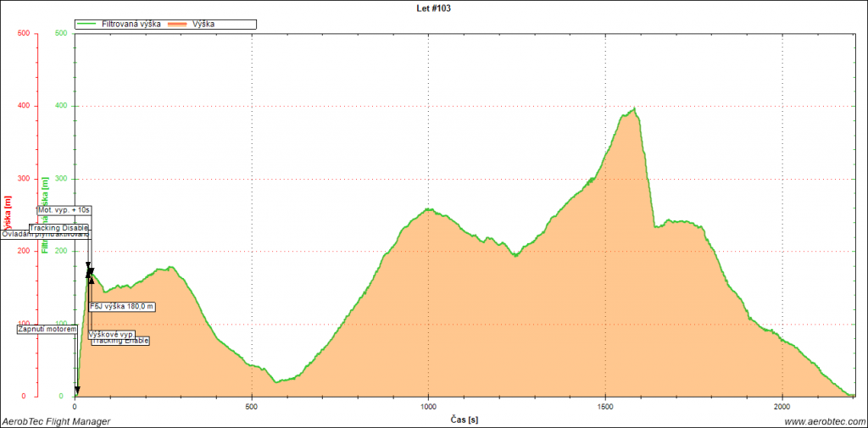The height and width of the screenshot is (428, 868).
Task: Click the 1000 tick on the time axis
Action: (x=428, y=406)
